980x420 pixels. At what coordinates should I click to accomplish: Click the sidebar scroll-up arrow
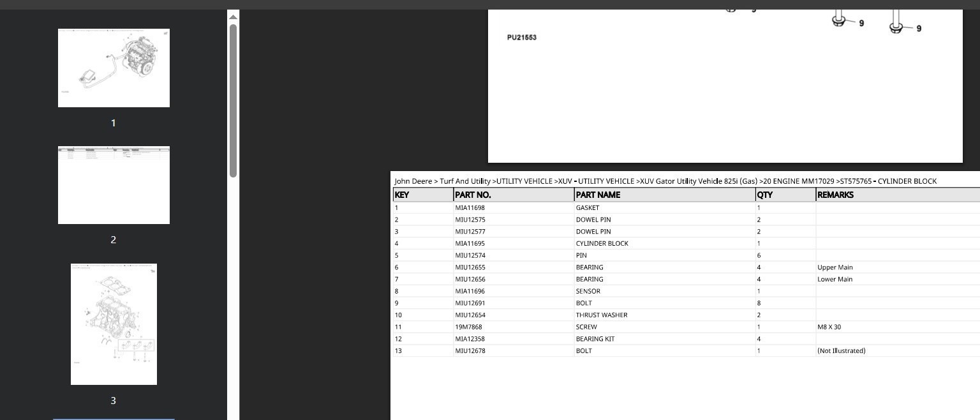click(x=233, y=17)
